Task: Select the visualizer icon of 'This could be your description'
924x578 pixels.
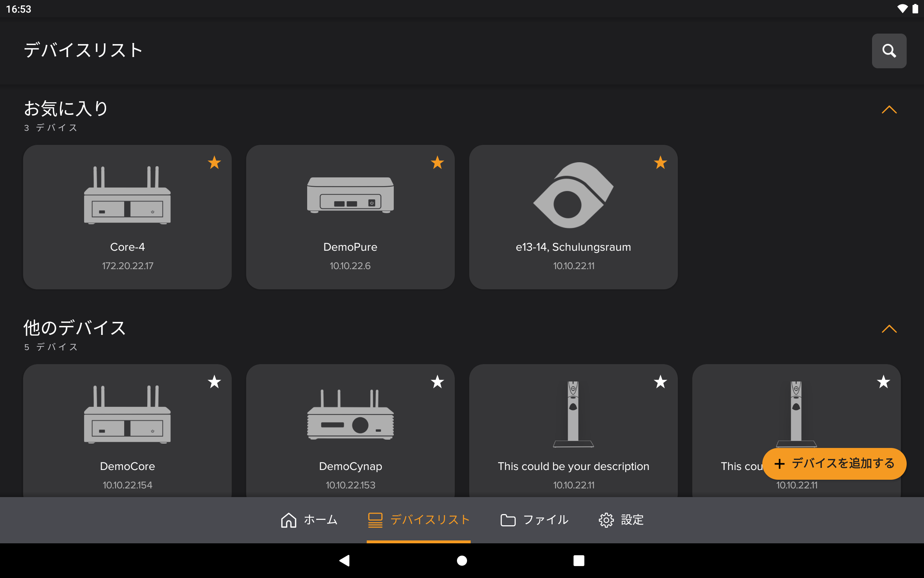Action: point(573,414)
